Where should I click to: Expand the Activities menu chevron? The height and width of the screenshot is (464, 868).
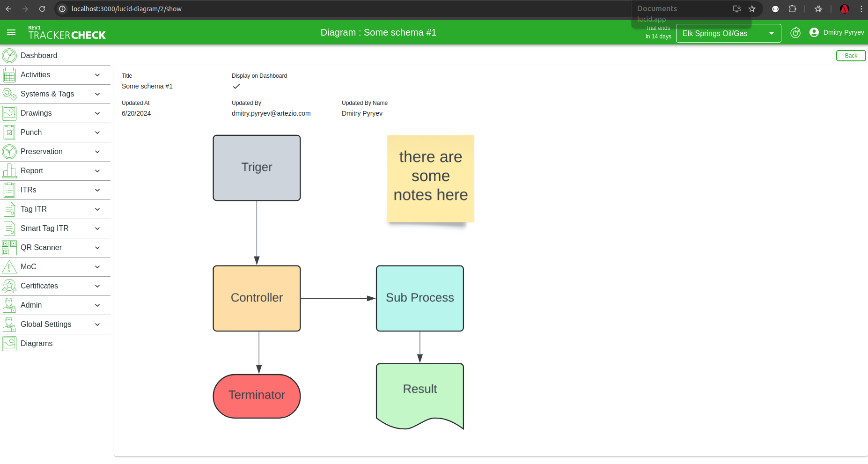pyautogui.click(x=97, y=75)
